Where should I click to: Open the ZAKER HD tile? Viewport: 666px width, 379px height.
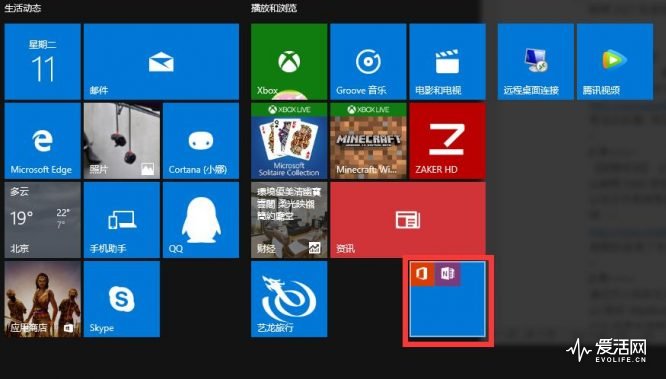448,141
